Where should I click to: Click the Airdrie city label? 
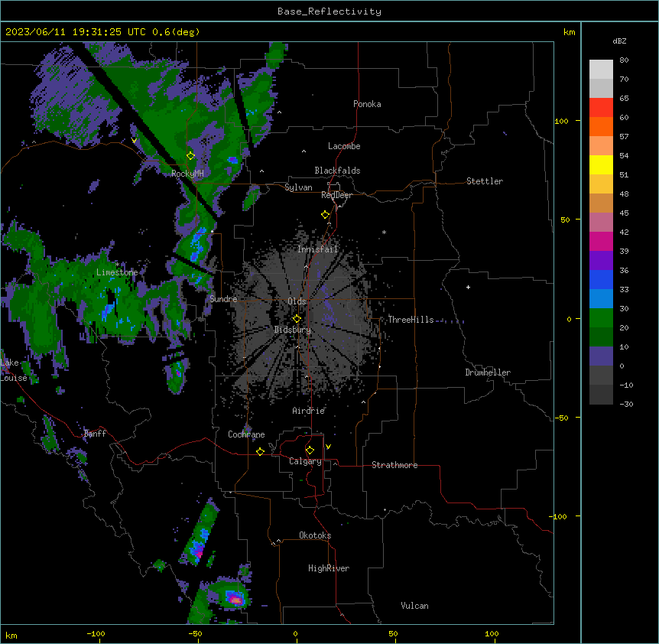click(x=309, y=411)
